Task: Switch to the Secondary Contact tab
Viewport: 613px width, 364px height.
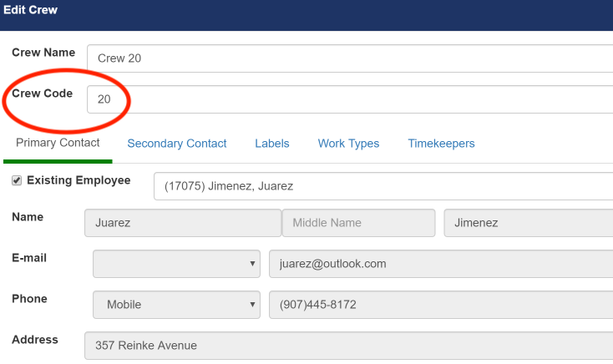Action: pos(176,144)
